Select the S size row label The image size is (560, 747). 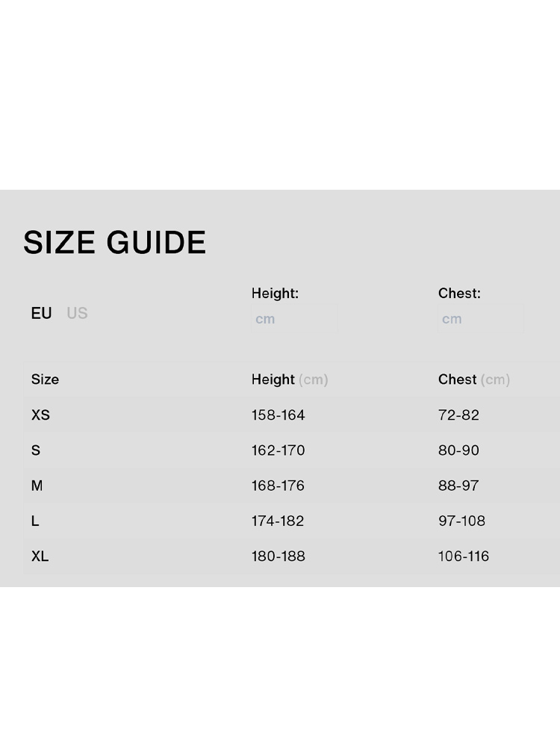[x=36, y=450]
